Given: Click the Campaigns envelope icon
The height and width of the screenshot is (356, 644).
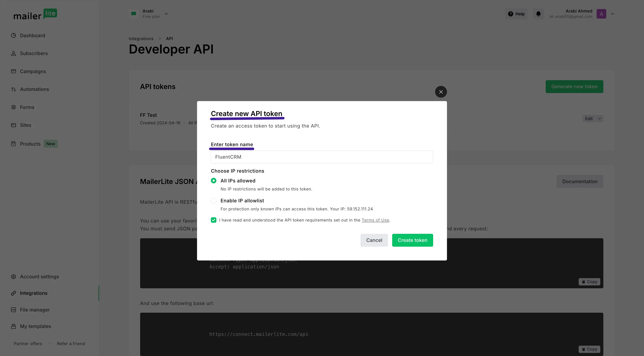Looking at the screenshot, I should (x=13, y=71).
